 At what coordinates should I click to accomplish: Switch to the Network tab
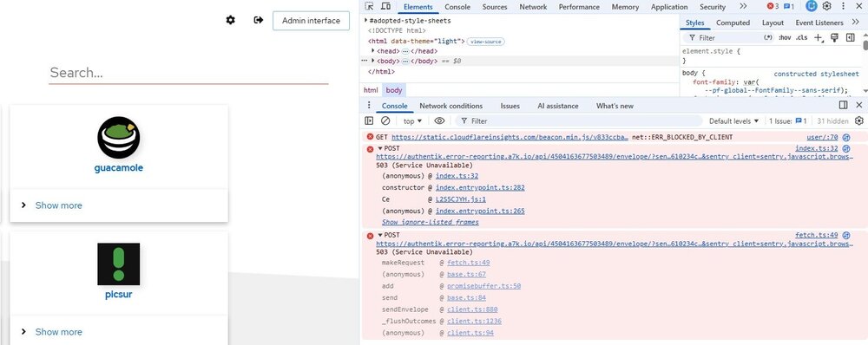point(533,7)
